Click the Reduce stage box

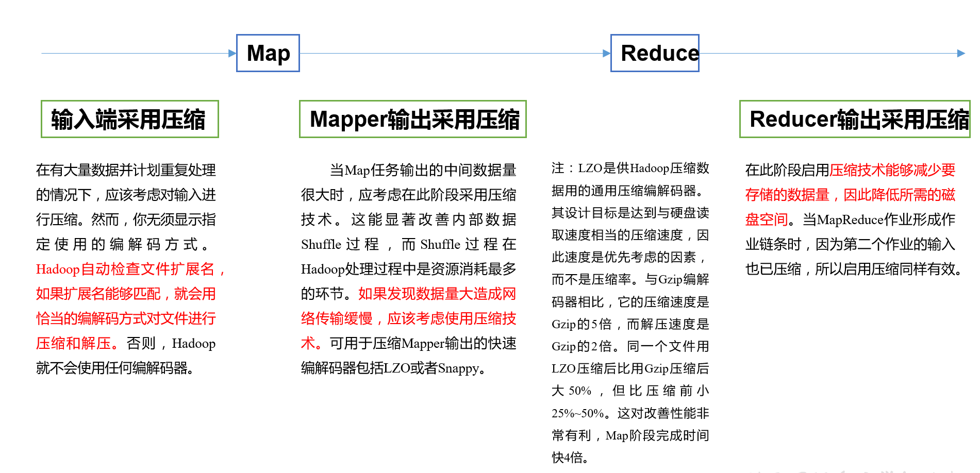[x=654, y=52]
